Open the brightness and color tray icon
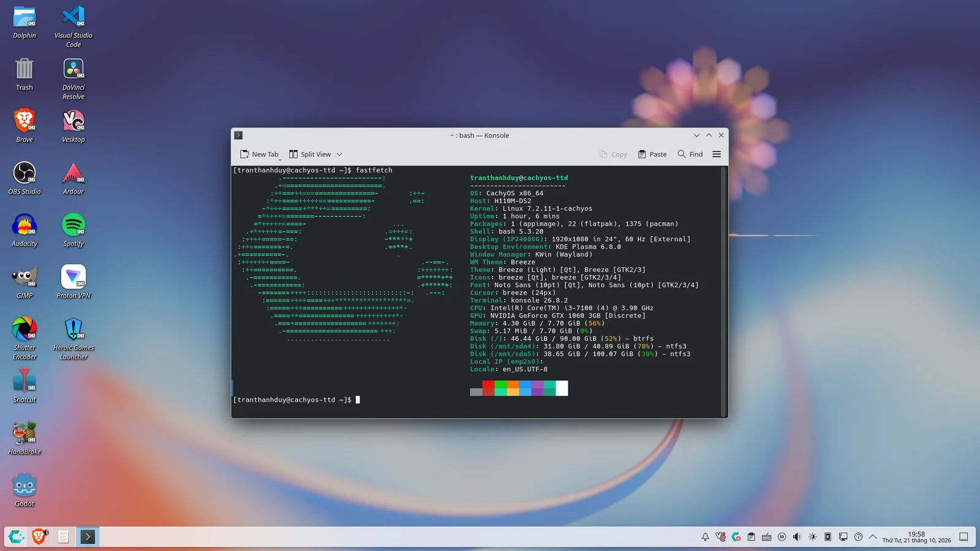 [x=812, y=537]
